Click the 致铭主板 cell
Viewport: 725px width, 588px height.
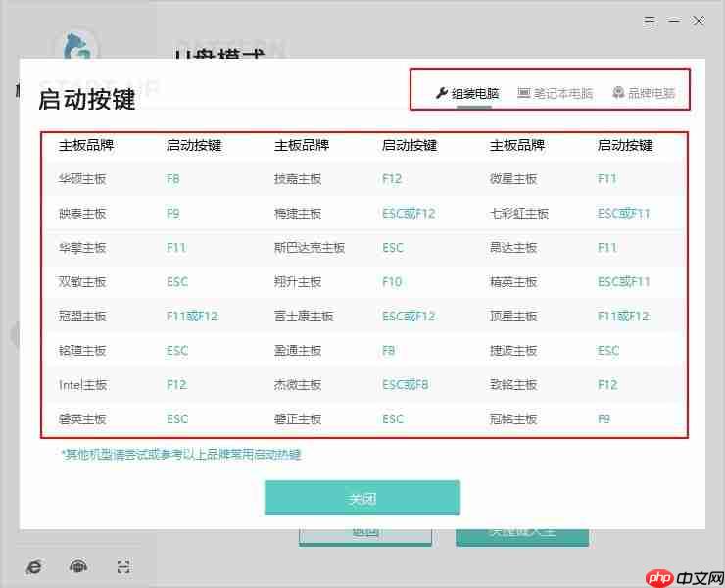pos(513,384)
